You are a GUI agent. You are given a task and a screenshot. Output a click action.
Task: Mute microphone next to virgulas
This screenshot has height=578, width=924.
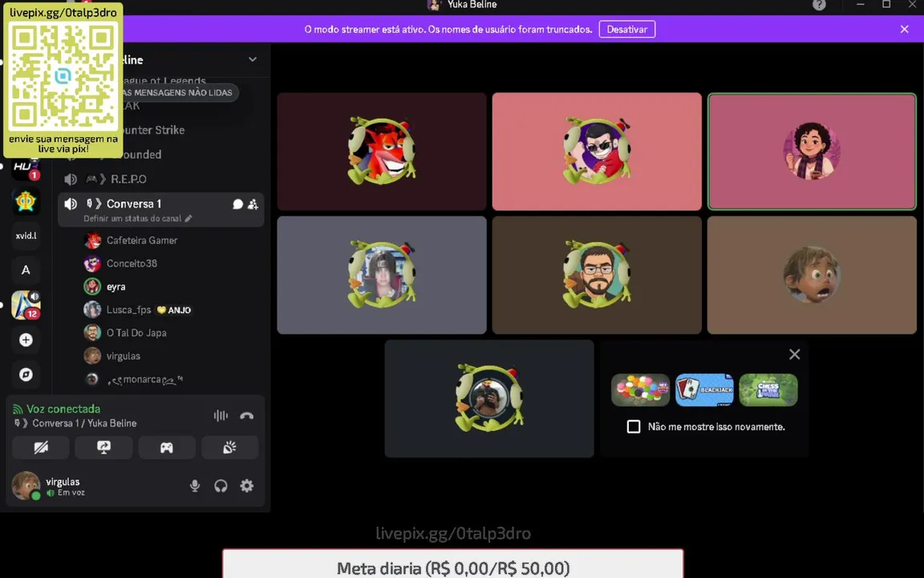pos(194,486)
